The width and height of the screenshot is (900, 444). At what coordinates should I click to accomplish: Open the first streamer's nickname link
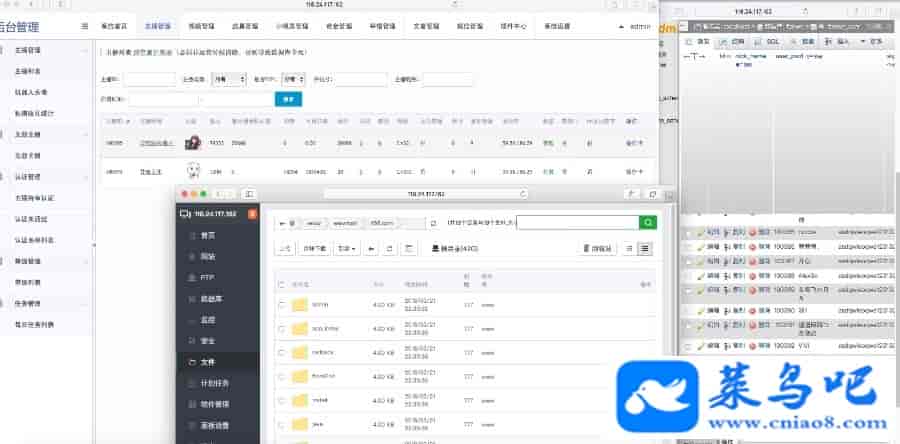(x=155, y=143)
